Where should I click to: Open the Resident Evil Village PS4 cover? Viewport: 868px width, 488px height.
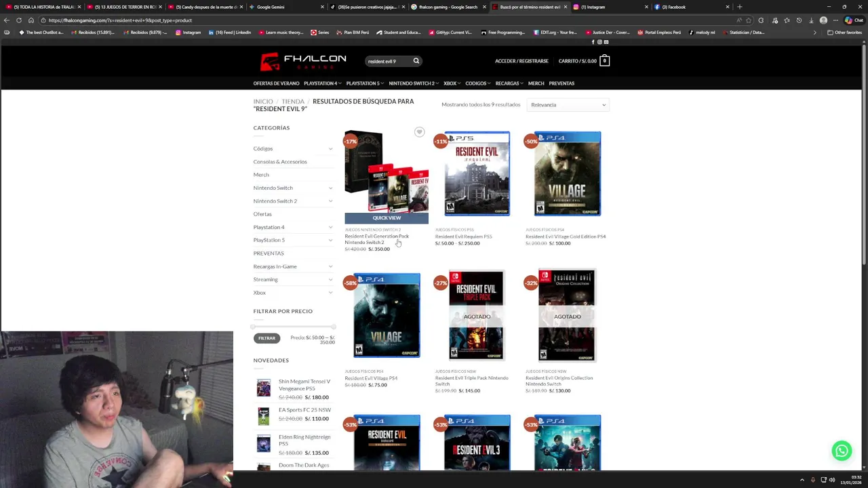pos(387,316)
